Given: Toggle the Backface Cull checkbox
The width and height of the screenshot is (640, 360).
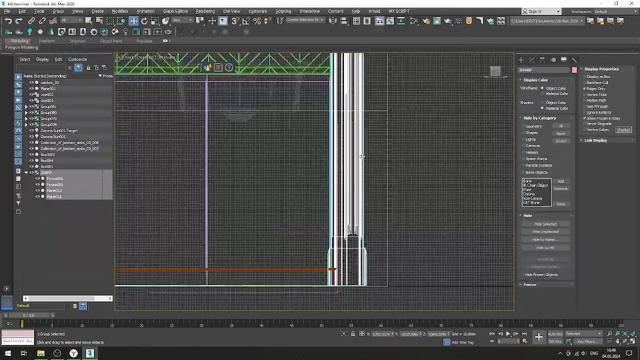Looking at the screenshot, I should pos(584,82).
